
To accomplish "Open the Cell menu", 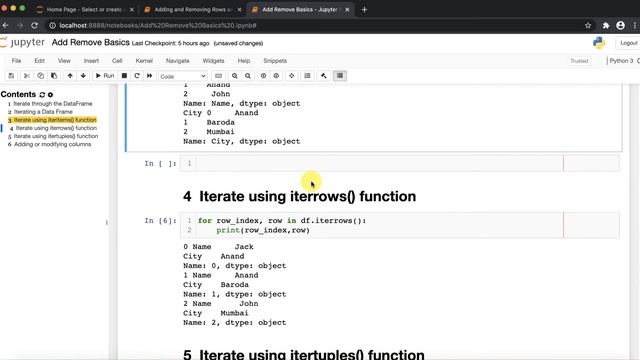I will pos(117,61).
